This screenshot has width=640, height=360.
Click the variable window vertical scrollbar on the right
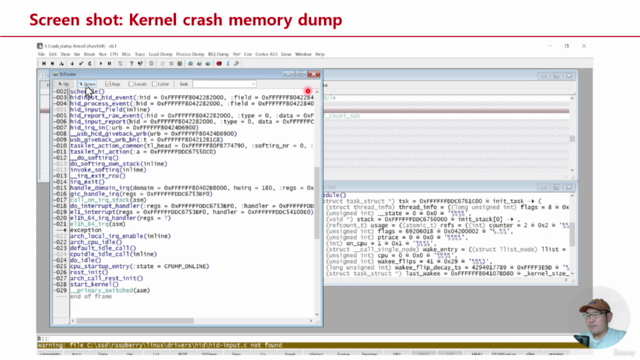click(572, 235)
